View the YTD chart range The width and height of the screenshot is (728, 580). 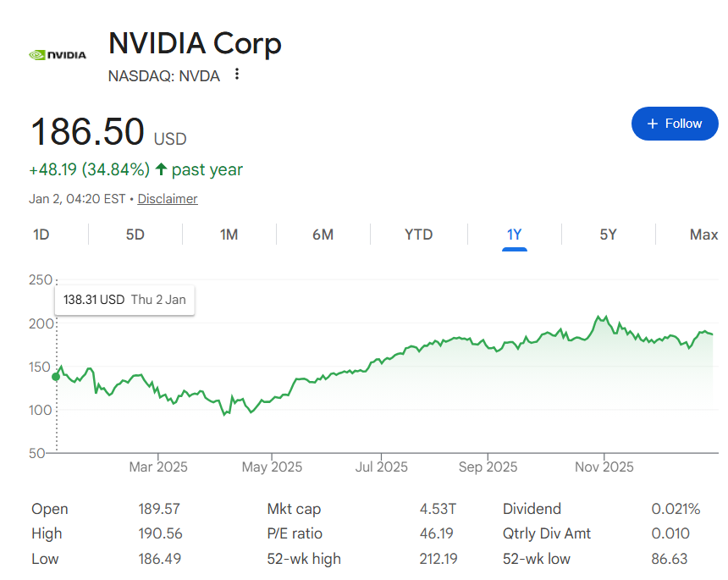click(x=418, y=235)
